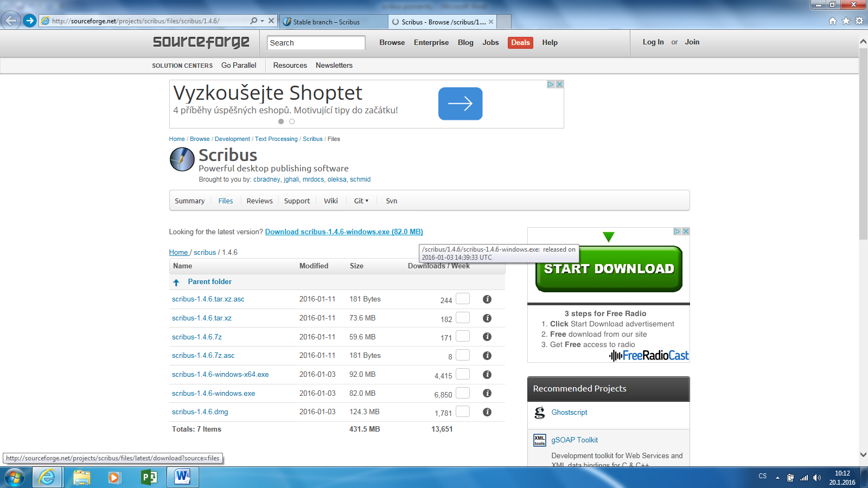This screenshot has width=868, height=488.
Task: Click the blue arrow button in Shoptet ad
Action: click(x=460, y=104)
